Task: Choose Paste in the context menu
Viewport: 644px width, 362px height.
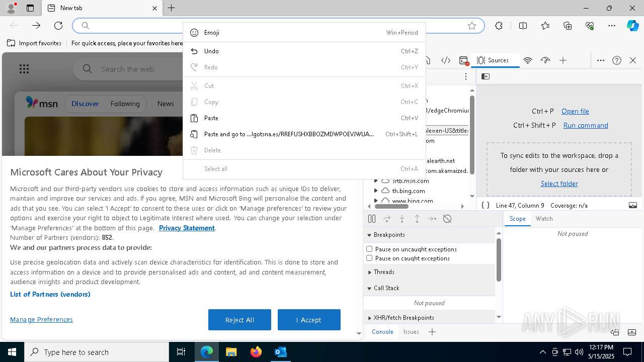Action: pyautogui.click(x=304, y=118)
